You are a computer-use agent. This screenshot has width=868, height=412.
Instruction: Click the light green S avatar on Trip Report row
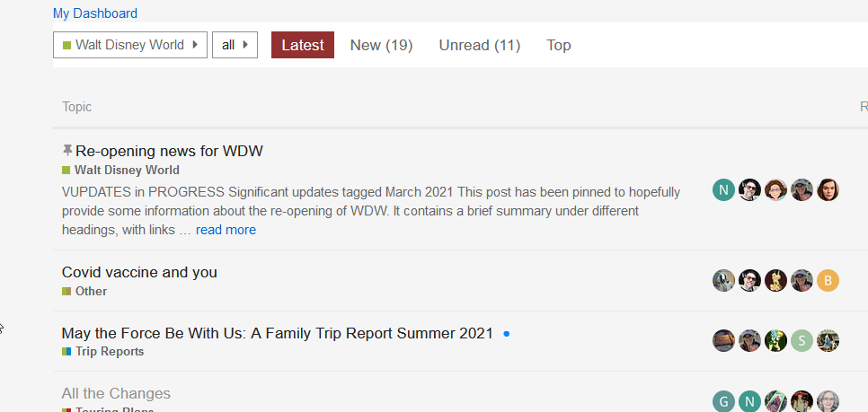coord(802,340)
